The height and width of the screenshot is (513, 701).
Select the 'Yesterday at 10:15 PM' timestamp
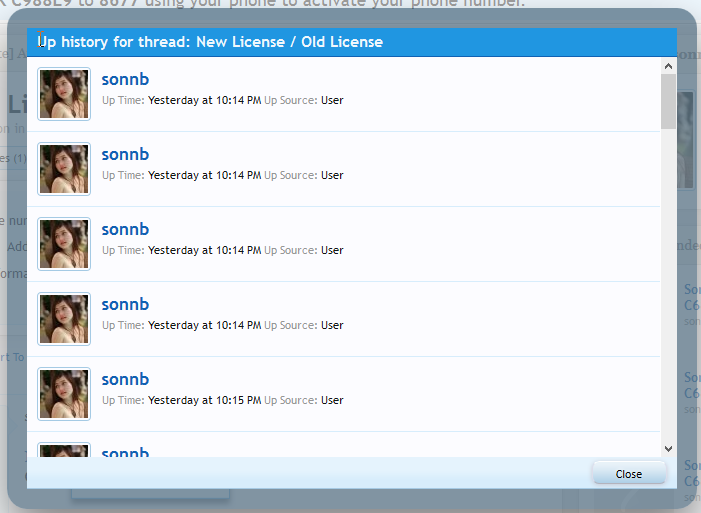click(204, 400)
